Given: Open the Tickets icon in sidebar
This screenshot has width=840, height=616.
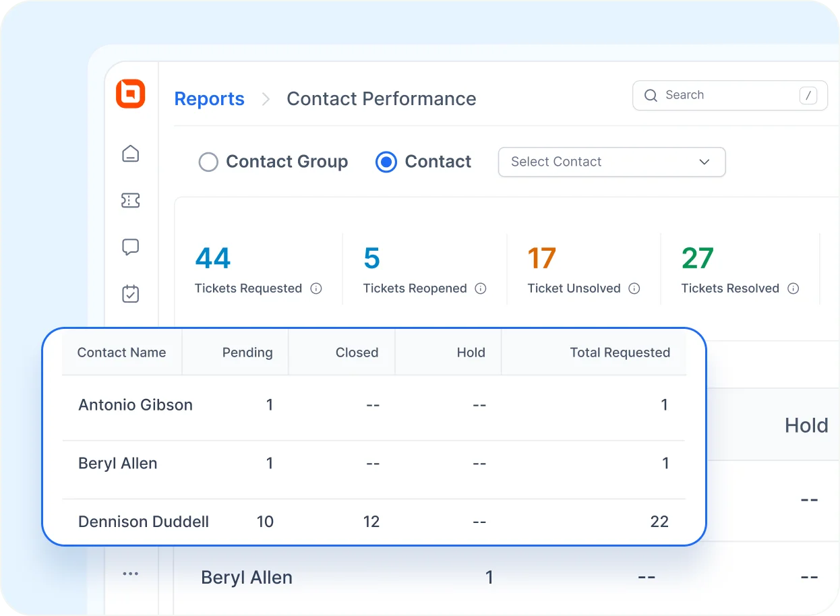Looking at the screenshot, I should click(x=130, y=200).
